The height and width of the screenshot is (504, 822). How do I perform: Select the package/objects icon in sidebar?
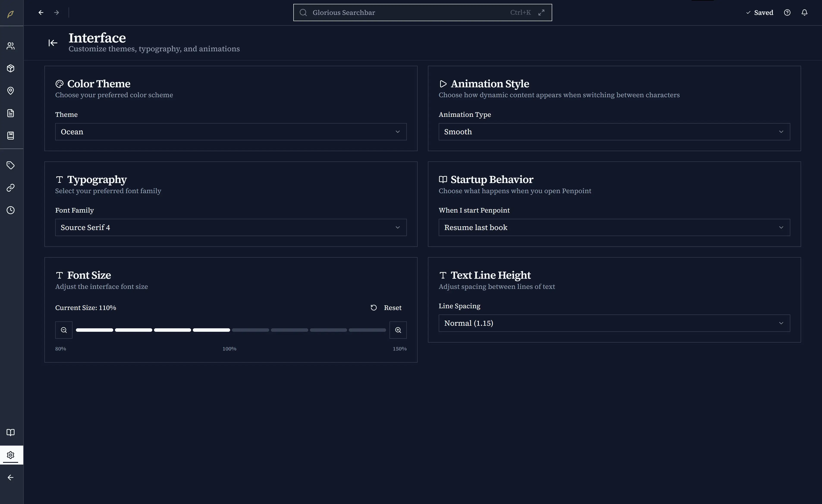[x=10, y=68]
